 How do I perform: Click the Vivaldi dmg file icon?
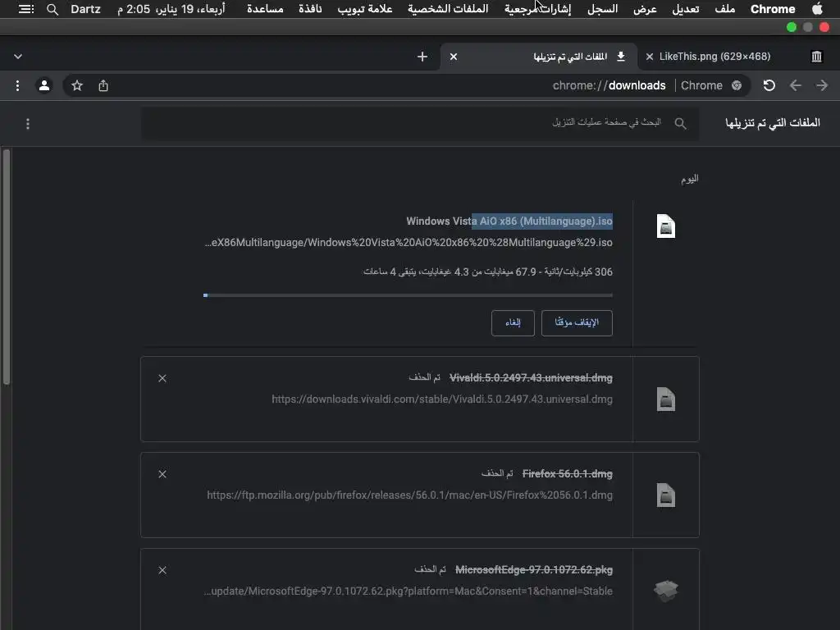[x=666, y=399]
